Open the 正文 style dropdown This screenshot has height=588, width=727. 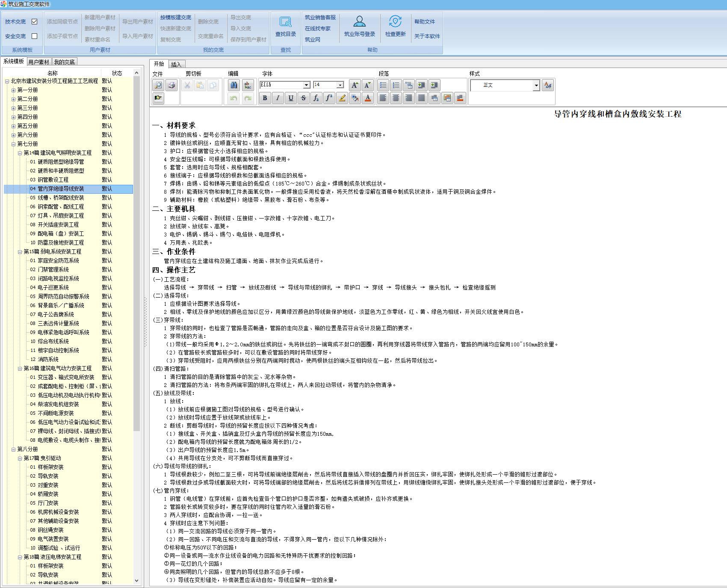coord(536,86)
